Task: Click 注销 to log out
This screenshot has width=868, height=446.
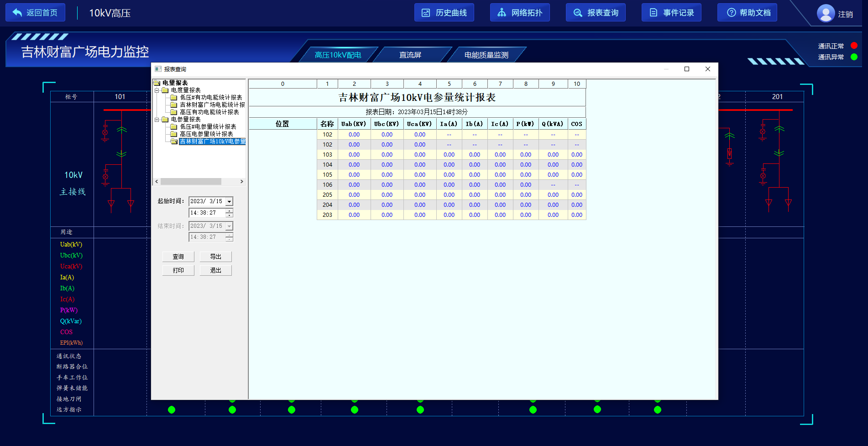Action: click(x=845, y=15)
